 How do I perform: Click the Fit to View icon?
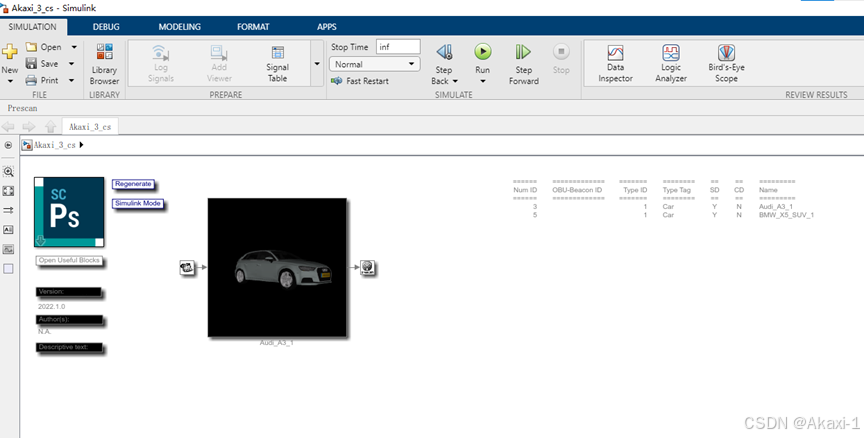(x=8, y=191)
